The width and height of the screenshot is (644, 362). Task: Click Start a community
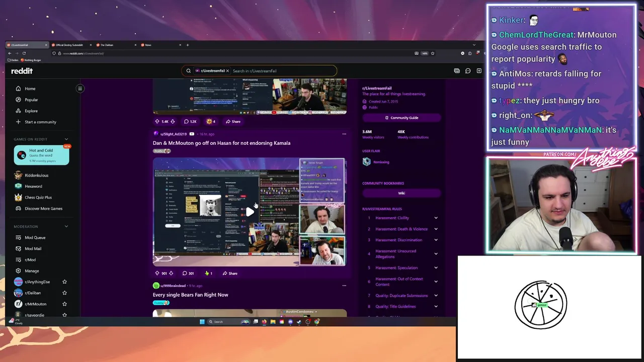point(41,122)
